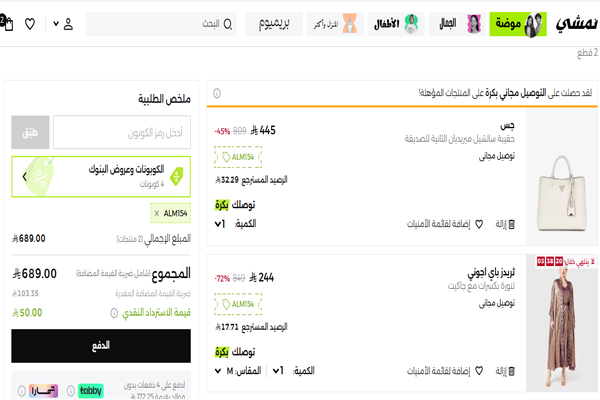Click ALM154 coupon tag on Guess bag
The width and height of the screenshot is (600, 400).
[x=238, y=157]
